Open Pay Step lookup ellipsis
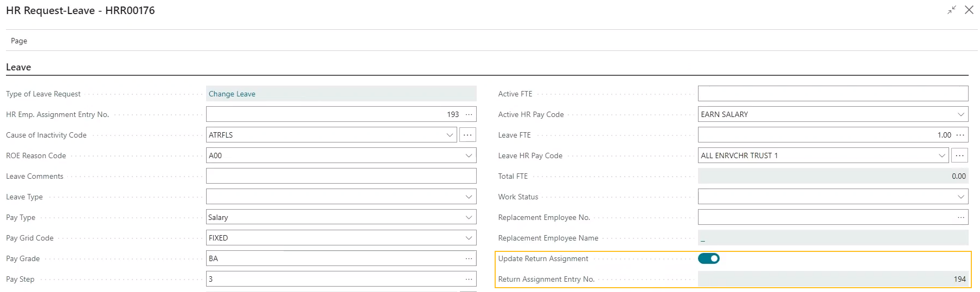980x292 pixels. coord(469,279)
